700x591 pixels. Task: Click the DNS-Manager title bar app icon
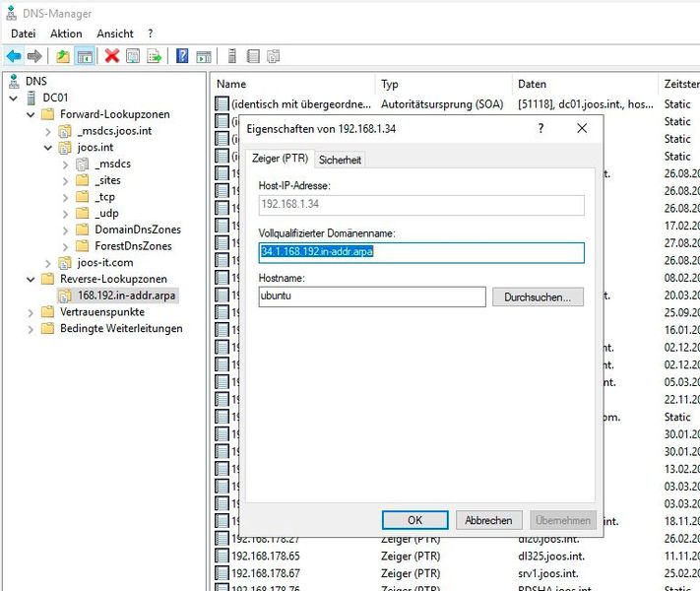(x=12, y=14)
